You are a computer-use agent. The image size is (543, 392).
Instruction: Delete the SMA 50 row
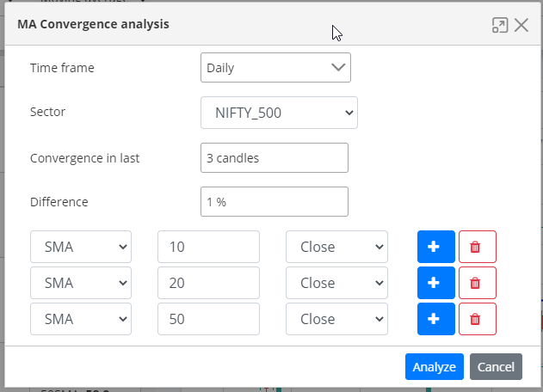[478, 319]
